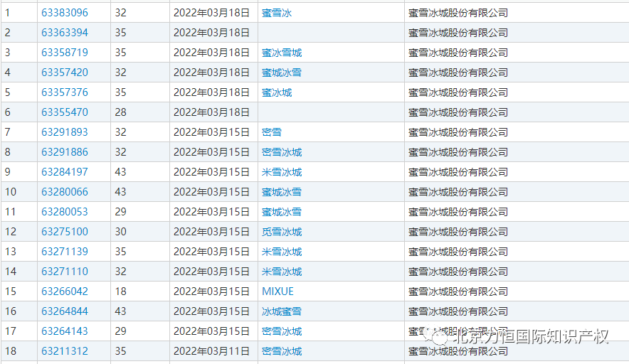
Task: Open registration number 63280066
Action: tap(65, 192)
